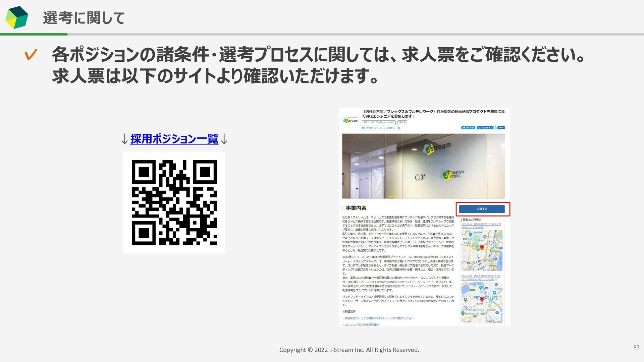Click the red pin on the Tokyo map

pos(482,247)
